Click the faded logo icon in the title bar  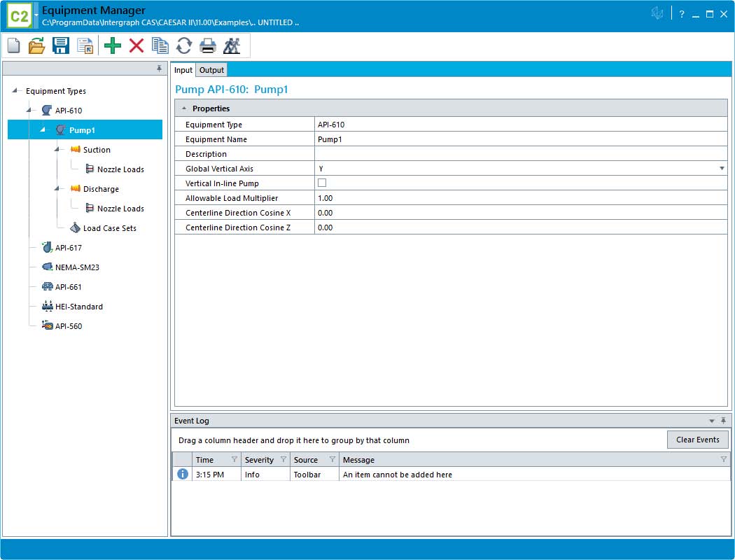pyautogui.click(x=657, y=13)
